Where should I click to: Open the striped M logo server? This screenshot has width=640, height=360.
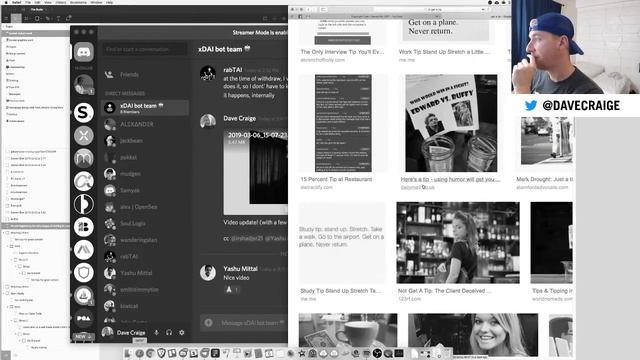pyautogui.click(x=84, y=158)
